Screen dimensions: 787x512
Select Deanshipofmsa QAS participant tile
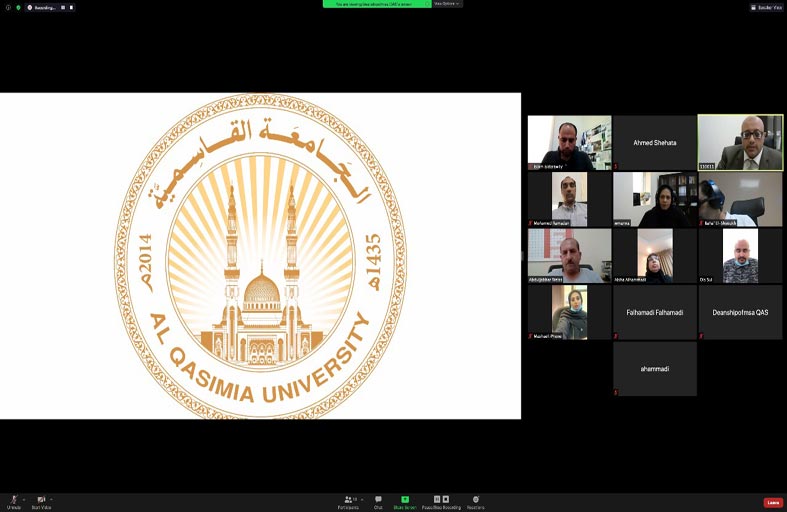(x=740, y=312)
